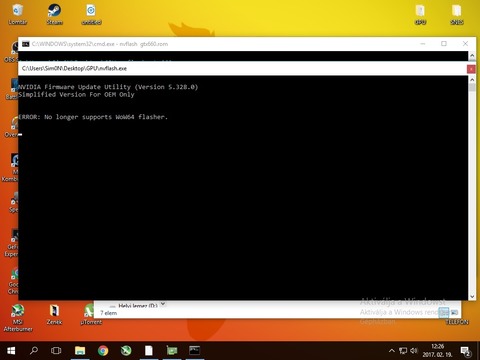
Task: Click the nvflash console scrollbar up arrow
Action: [472, 80]
